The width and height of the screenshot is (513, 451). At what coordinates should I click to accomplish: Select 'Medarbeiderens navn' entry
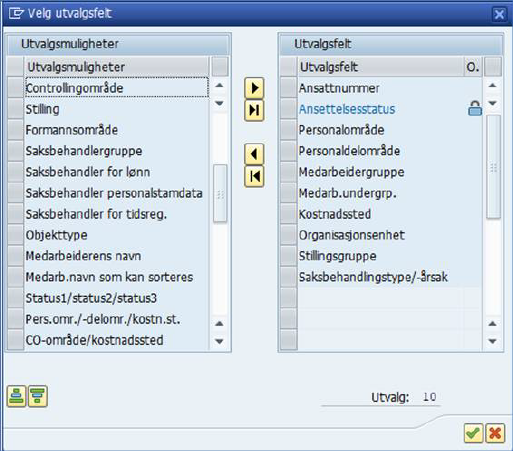[x=117, y=256]
